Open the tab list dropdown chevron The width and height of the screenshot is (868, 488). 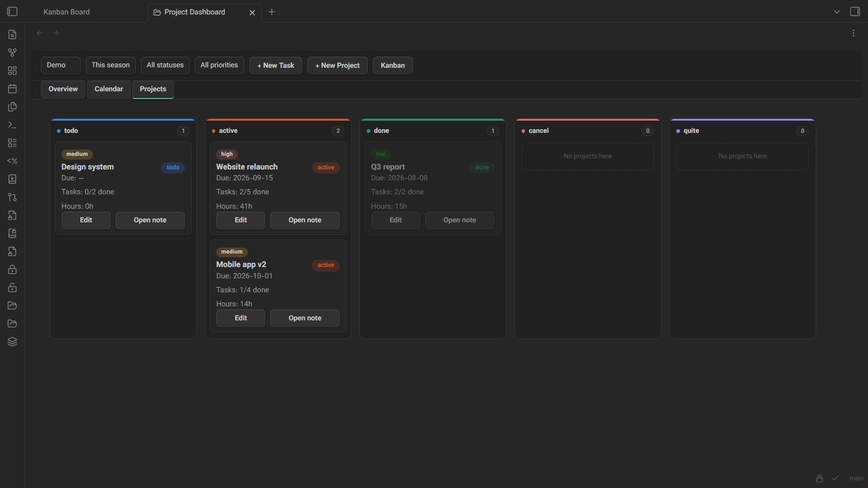[837, 12]
